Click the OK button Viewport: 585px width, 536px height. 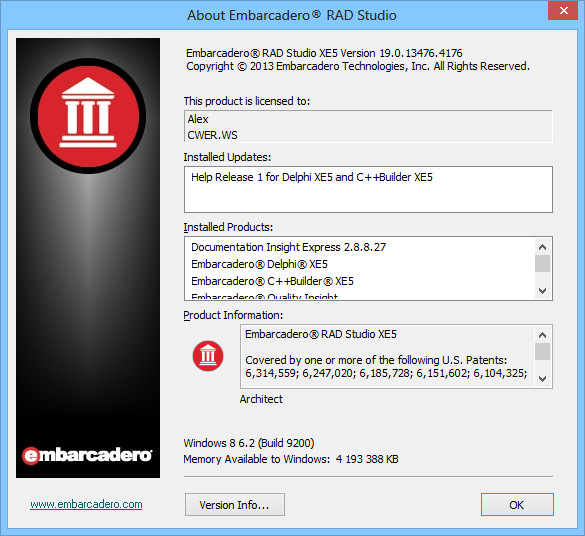tap(517, 505)
